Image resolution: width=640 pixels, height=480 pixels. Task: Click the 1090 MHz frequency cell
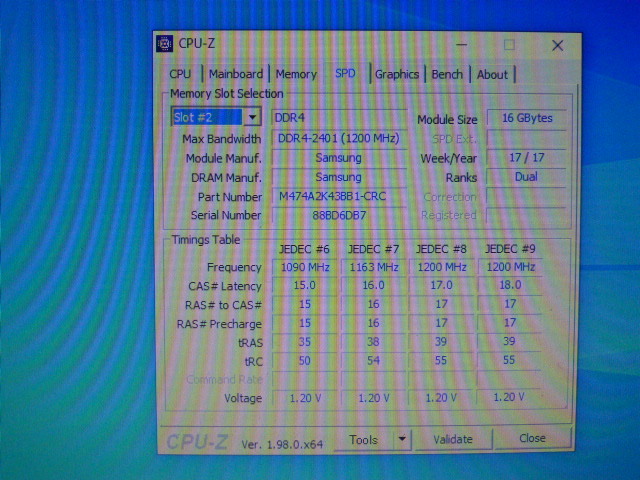[305, 267]
